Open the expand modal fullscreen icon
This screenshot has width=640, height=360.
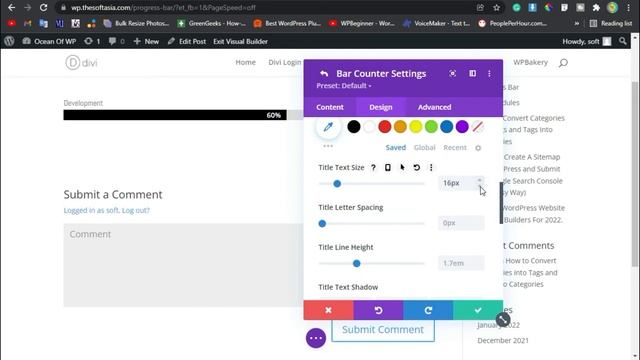click(x=452, y=73)
